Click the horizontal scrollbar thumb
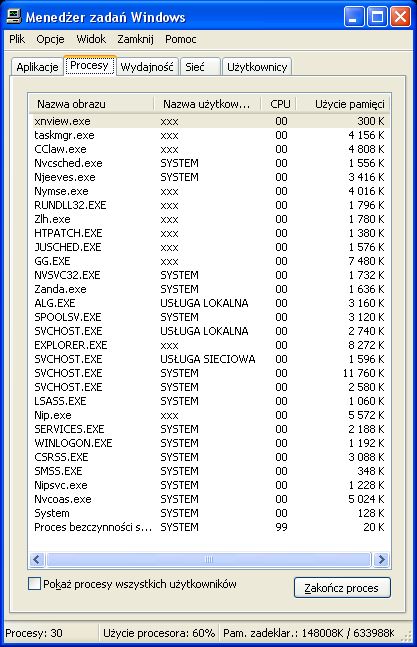 (x=209, y=560)
